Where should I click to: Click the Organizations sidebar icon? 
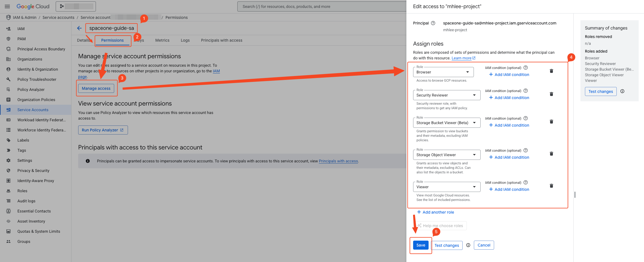point(8,59)
